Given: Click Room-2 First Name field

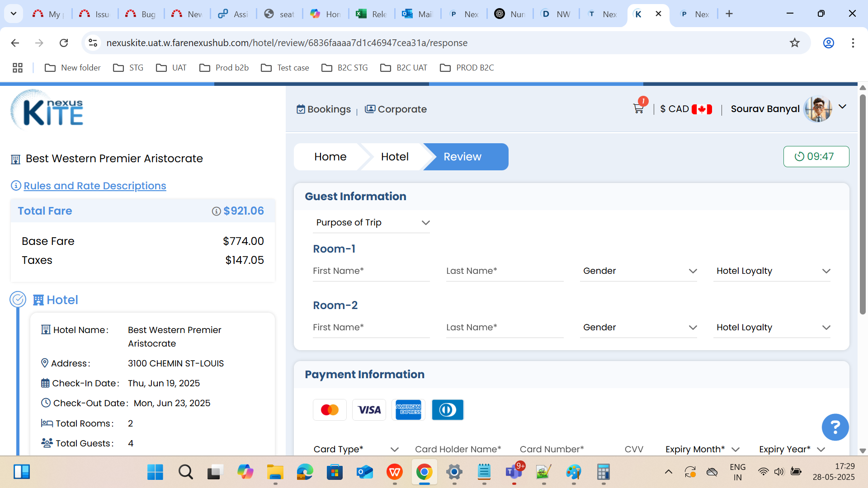Looking at the screenshot, I should point(371,328).
